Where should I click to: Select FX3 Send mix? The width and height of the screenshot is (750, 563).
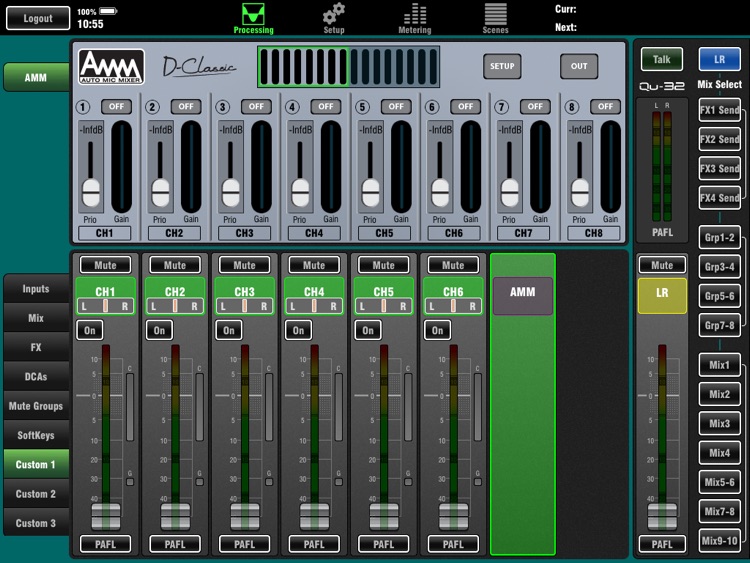coord(719,168)
